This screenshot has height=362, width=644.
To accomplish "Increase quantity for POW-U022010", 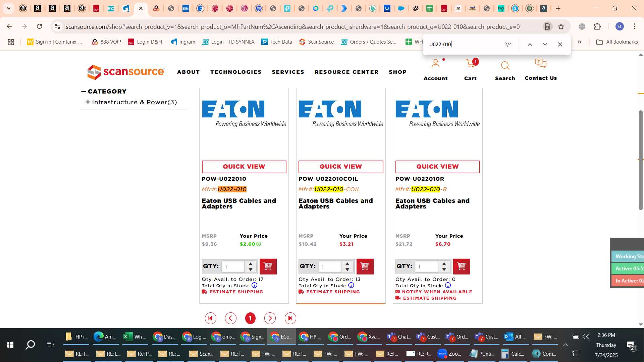I will point(251,264).
